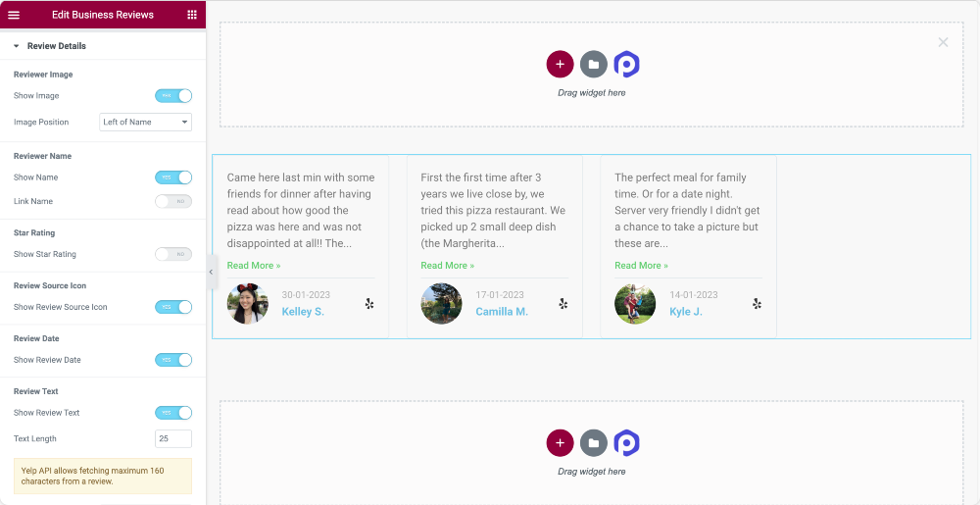The image size is (980, 505).
Task: Click the Review Date heading
Action: (36, 338)
